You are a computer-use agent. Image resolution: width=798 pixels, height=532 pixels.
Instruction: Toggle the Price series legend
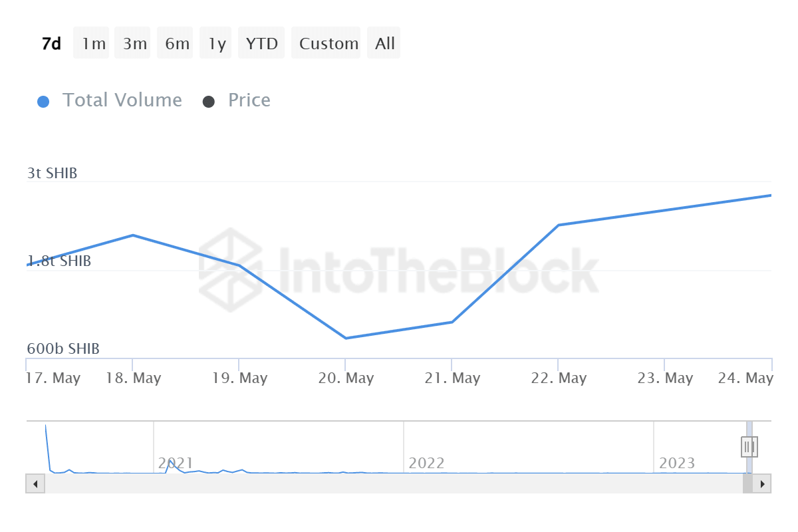[249, 100]
